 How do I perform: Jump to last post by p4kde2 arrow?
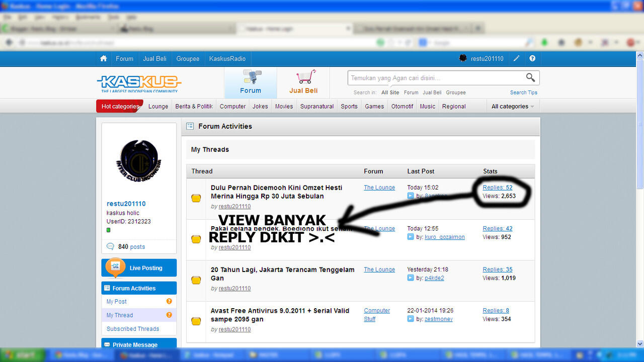(x=411, y=278)
